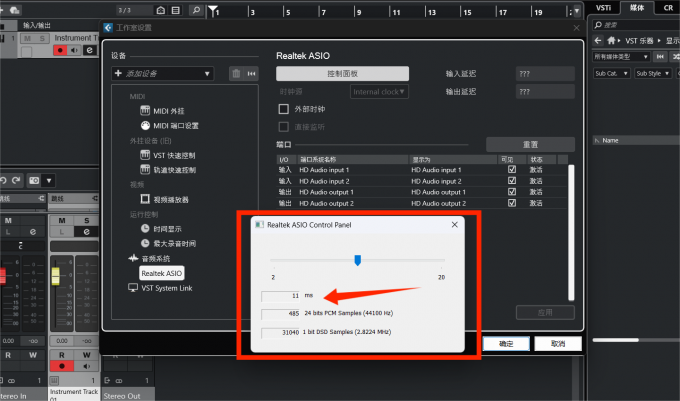The image size is (680, 401).
Task: Click the Realtek buffer size slider handle
Action: [357, 260]
